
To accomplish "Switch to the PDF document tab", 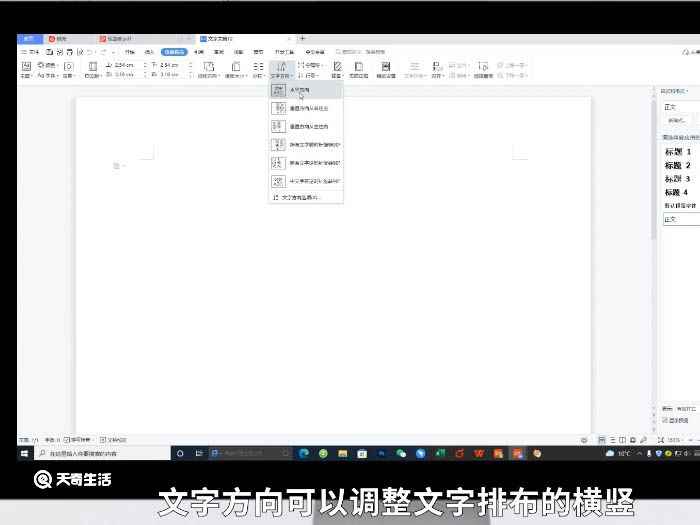I will (x=145, y=39).
